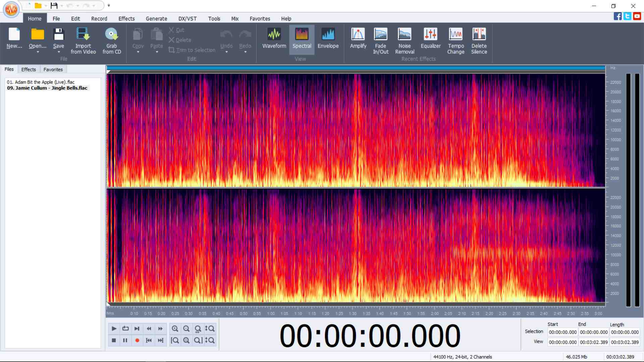Expand the Undo dropdown arrow in ribbon

(226, 52)
